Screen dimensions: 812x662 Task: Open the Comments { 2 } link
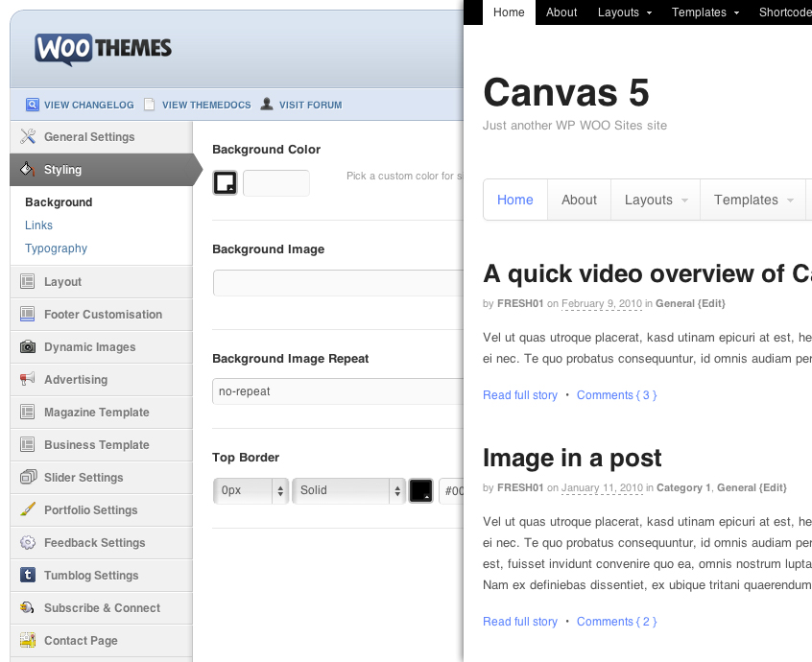coord(617,622)
